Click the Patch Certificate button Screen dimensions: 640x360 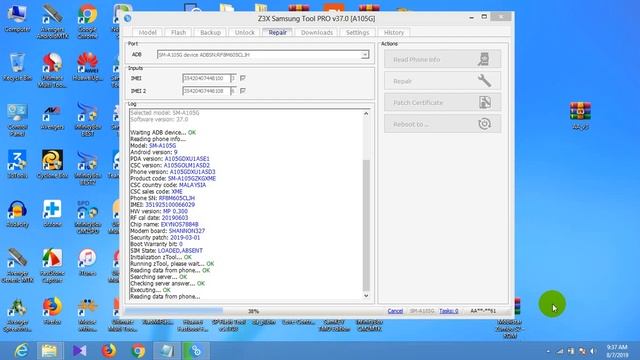pos(442,102)
